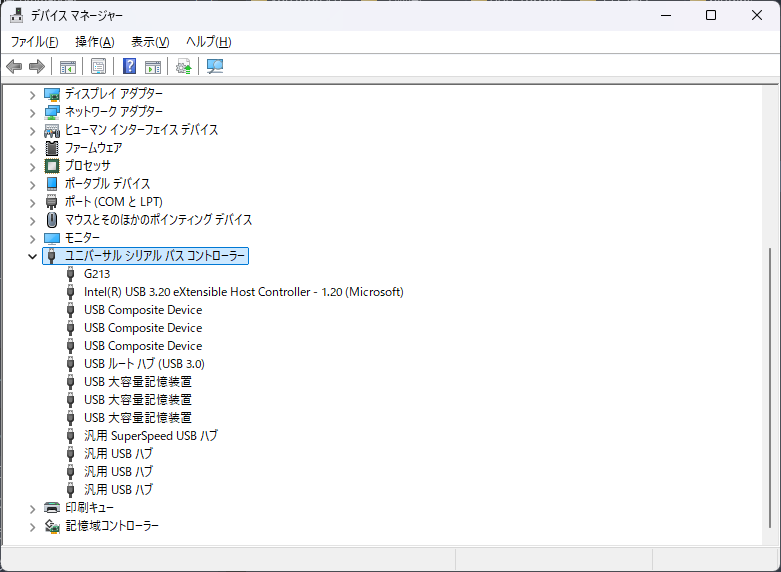Click the Forward arrow toolbar icon
This screenshot has height=572, width=781.
click(37, 66)
